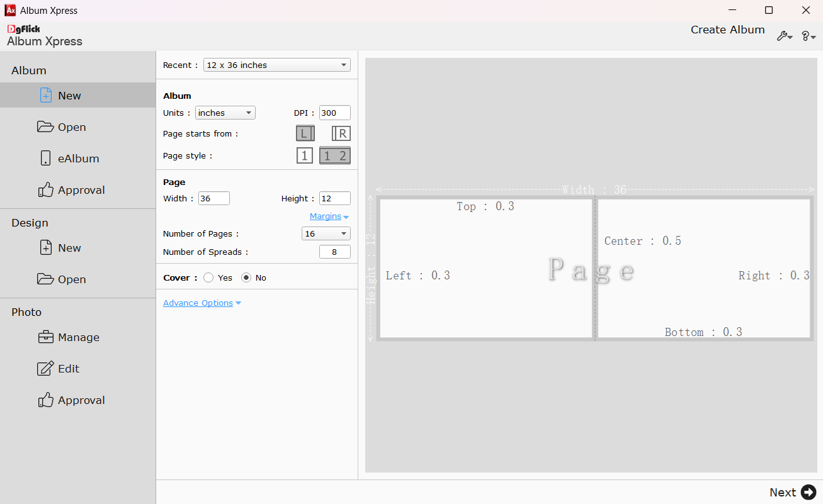Image resolution: width=823 pixels, height=504 pixels.
Task: Click the 'Width : 36' dimension label
Action: tap(594, 190)
